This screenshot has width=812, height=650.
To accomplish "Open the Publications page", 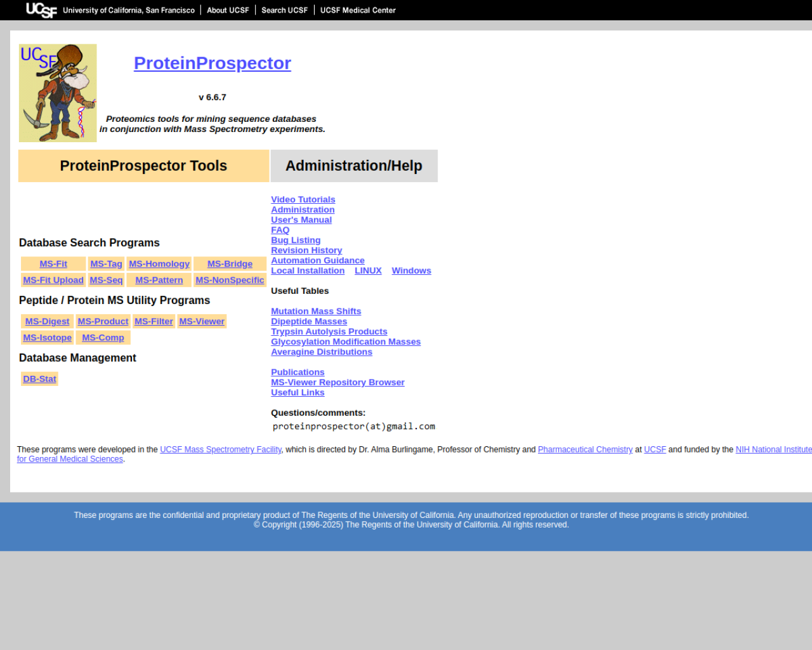I will (298, 372).
